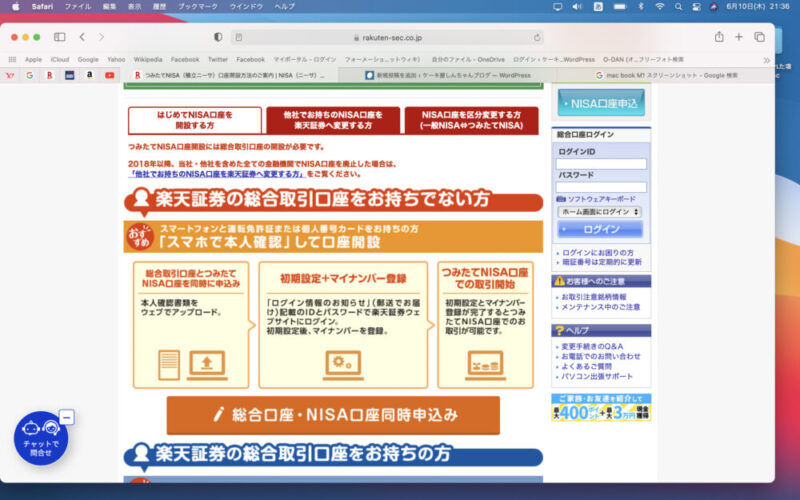
Task: Switch to the つみたてNISA browser tab
Action: [x=230, y=75]
